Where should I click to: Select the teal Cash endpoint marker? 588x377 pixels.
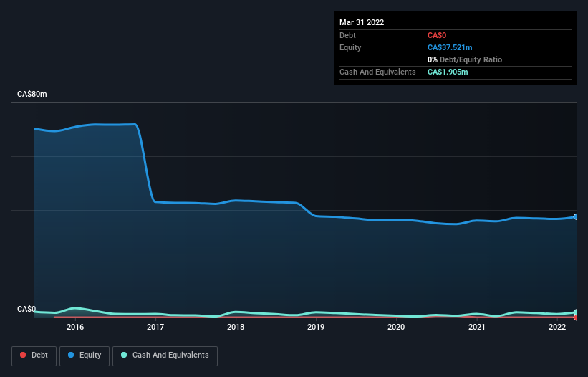(x=576, y=312)
